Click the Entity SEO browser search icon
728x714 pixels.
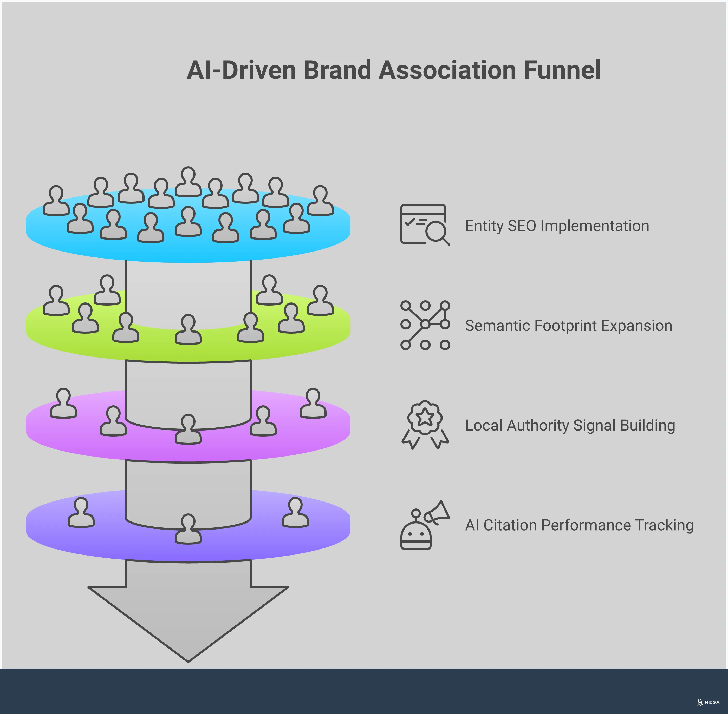tap(425, 225)
